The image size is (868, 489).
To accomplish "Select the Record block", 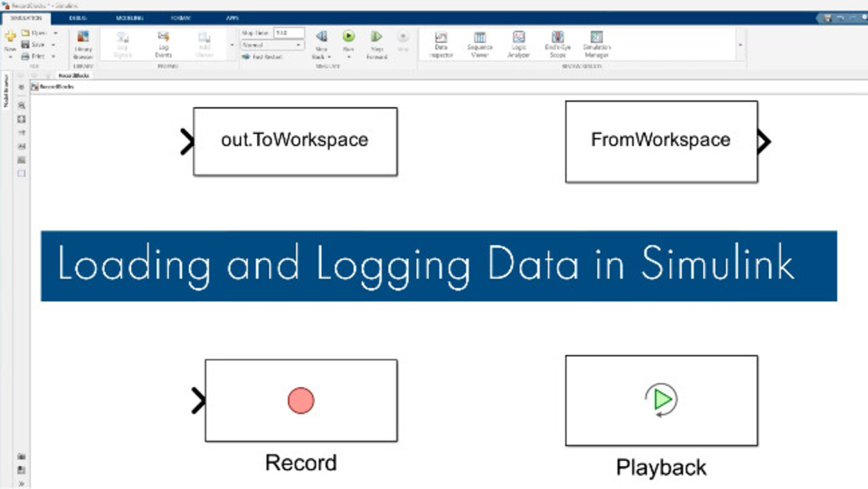I will coord(301,401).
